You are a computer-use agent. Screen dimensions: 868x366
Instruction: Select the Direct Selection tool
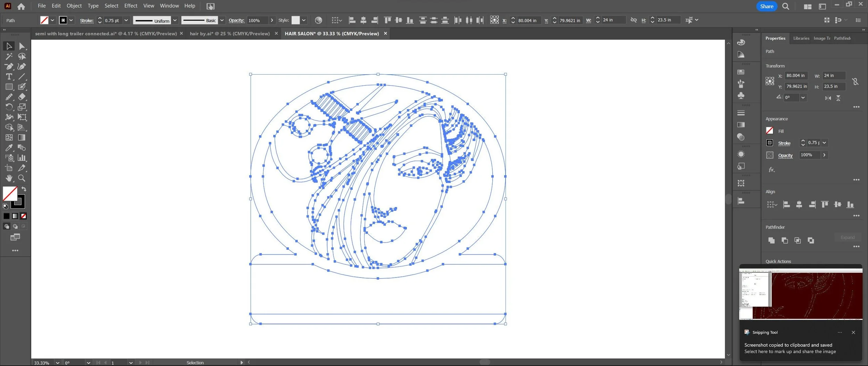click(22, 46)
